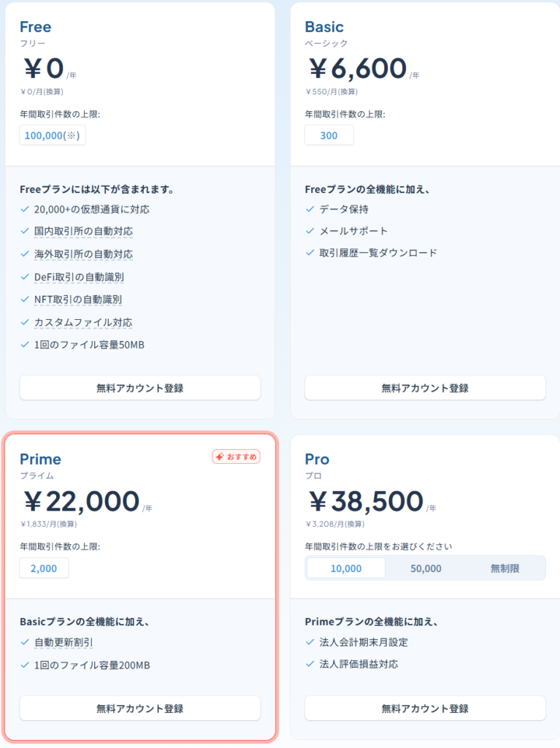Image resolution: width=560 pixels, height=748 pixels.
Task: Click the カスタムファイル対応 underlined feature
Action: click(83, 322)
